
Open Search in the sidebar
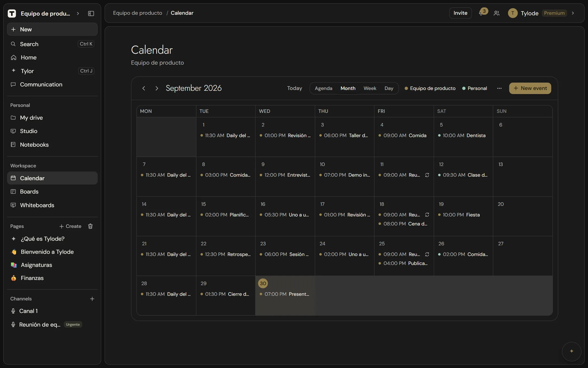coord(52,44)
